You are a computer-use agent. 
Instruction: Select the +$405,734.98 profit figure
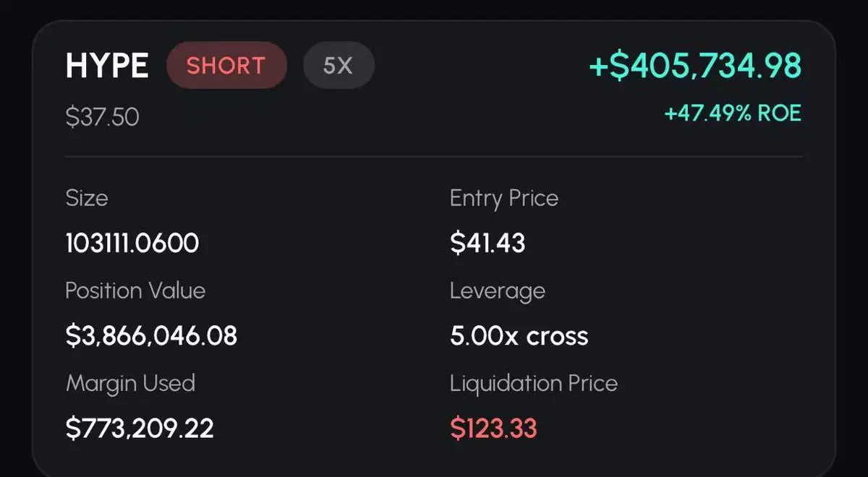[x=695, y=66]
